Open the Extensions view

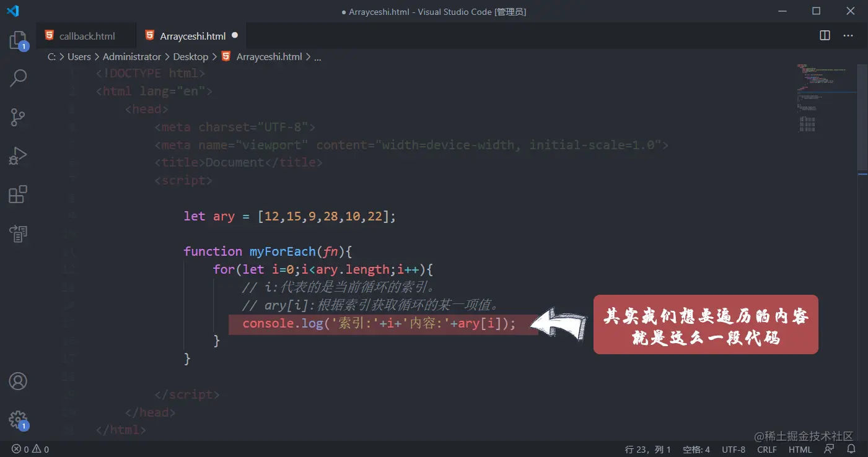[18, 194]
